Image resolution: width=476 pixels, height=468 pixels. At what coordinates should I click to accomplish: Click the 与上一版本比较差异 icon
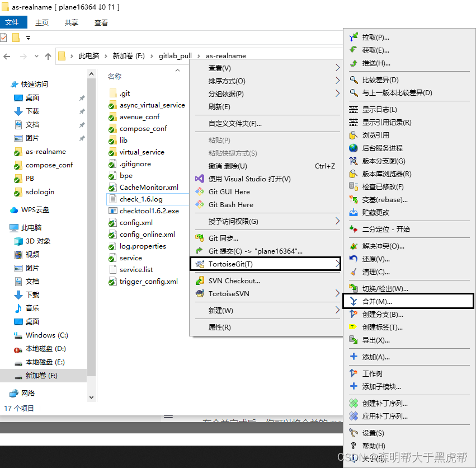[x=354, y=92]
